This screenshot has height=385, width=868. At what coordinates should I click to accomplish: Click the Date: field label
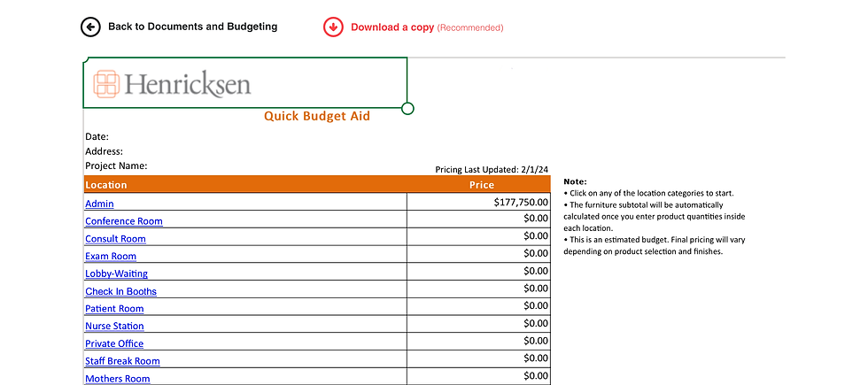point(97,136)
